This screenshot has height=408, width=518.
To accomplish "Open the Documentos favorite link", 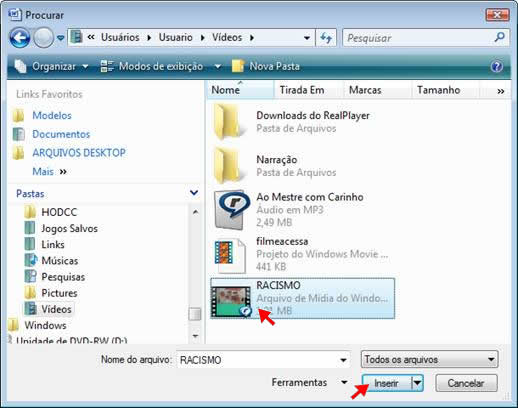I will coord(61,134).
